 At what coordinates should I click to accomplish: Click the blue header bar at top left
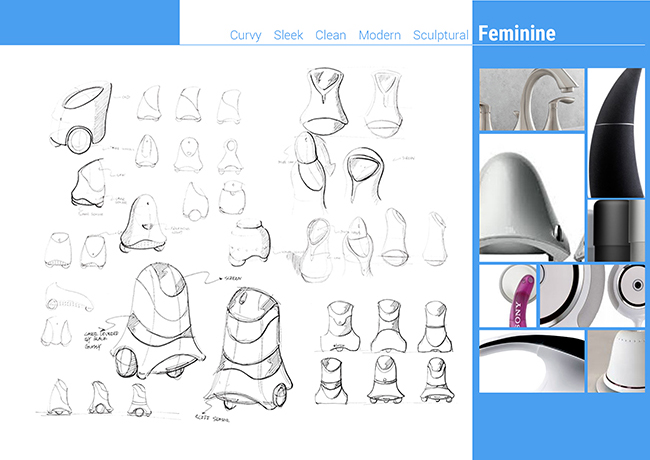click(89, 22)
